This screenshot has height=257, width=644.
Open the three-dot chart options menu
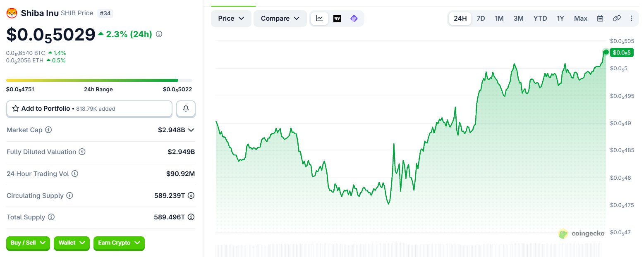631,18
